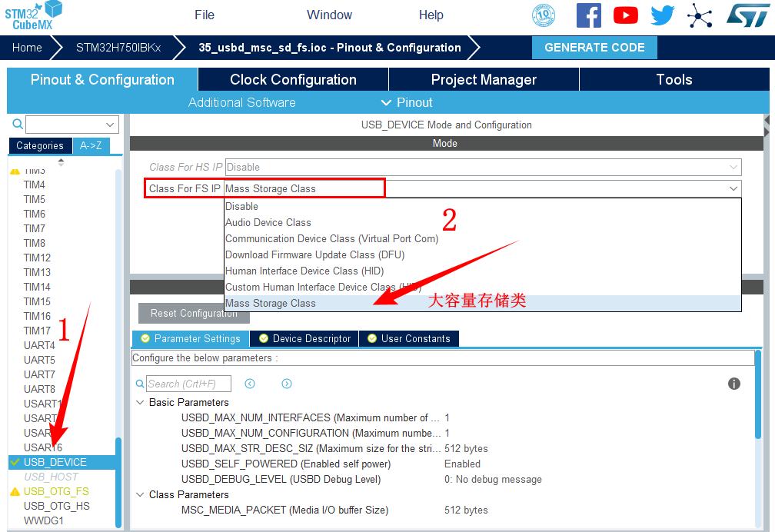This screenshot has height=532, width=775.
Task: Select USB_OTG_FS in the peripheral list
Action: [x=56, y=491]
